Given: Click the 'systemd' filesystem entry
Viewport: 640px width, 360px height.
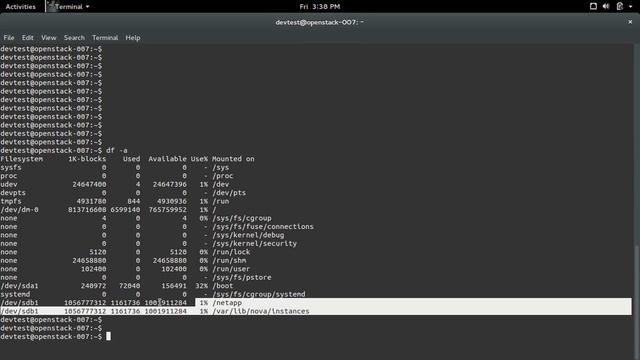Looking at the screenshot, I should pos(15,294).
